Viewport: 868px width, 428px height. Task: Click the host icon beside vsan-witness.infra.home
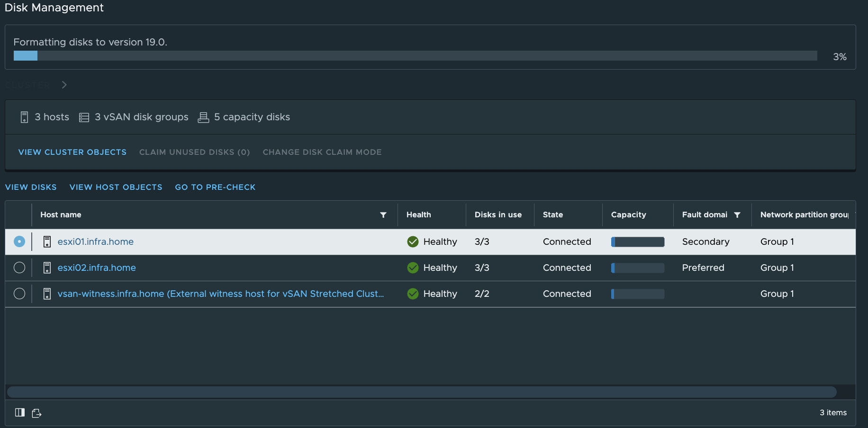pyautogui.click(x=47, y=294)
